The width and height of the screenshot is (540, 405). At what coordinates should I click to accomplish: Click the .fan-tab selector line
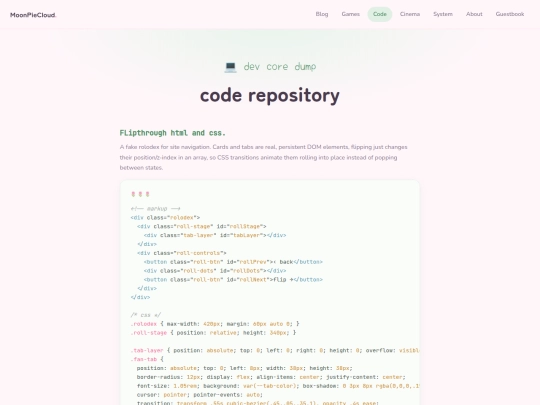click(x=147, y=359)
